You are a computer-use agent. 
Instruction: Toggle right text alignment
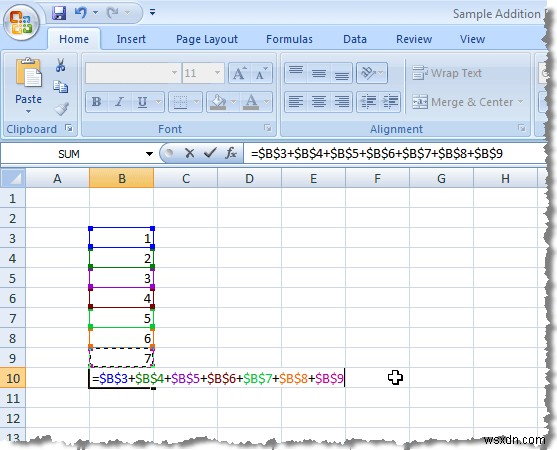point(341,102)
